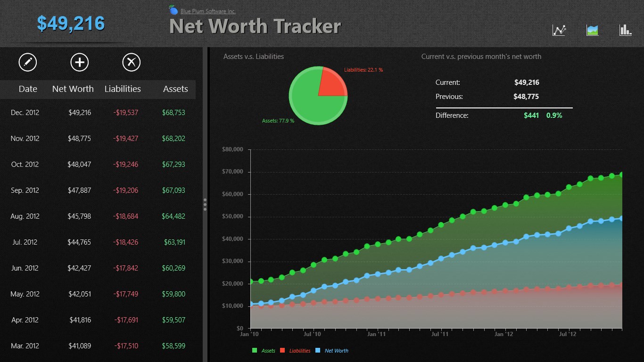Switch to area chart view icon

pos(592,30)
